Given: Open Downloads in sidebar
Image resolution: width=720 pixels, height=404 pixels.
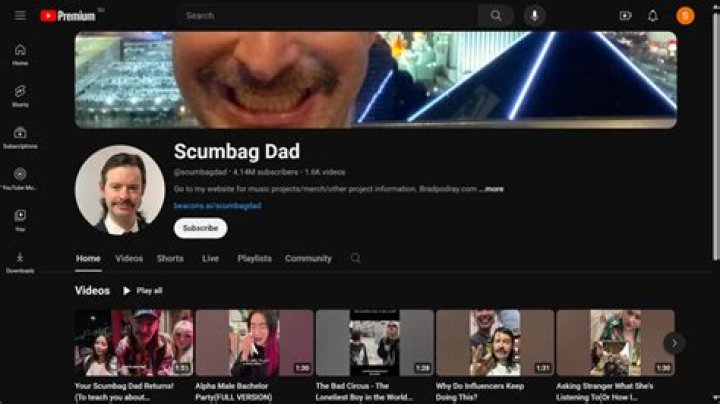Looking at the screenshot, I should tap(20, 262).
